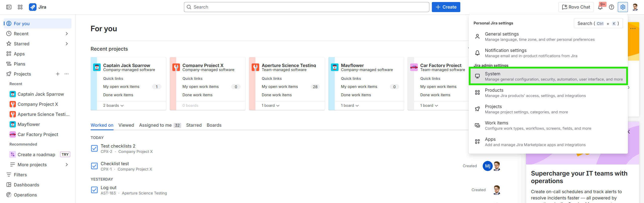Click the Company Project X sidebar project icon
The width and height of the screenshot is (644, 203).
(x=13, y=104)
